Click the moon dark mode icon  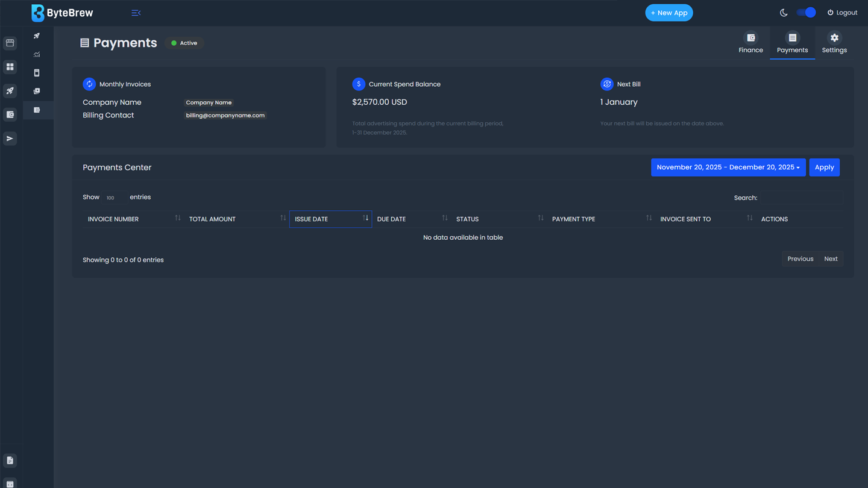784,13
